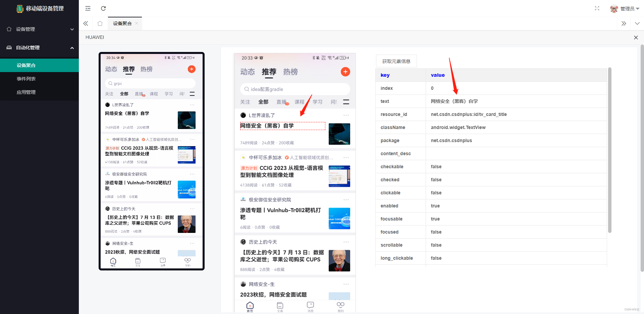
Task: Open more options for 极安御信安全研究院 post in preview
Action: [x=346, y=200]
